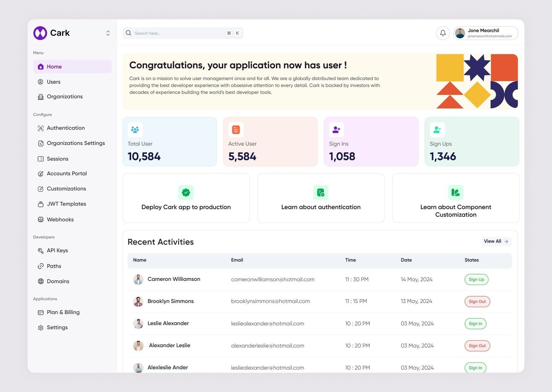Click the Cark logo icon
The height and width of the screenshot is (392, 552).
tap(40, 33)
